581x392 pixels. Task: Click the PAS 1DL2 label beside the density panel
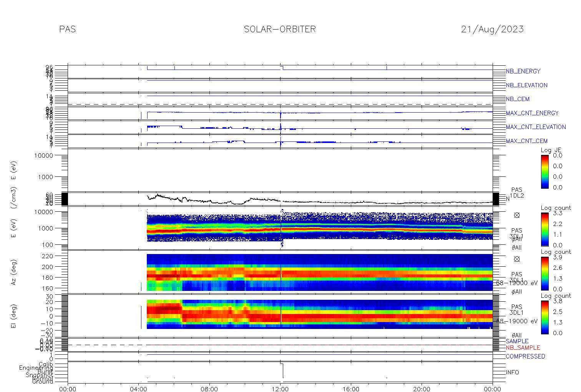[517, 193]
